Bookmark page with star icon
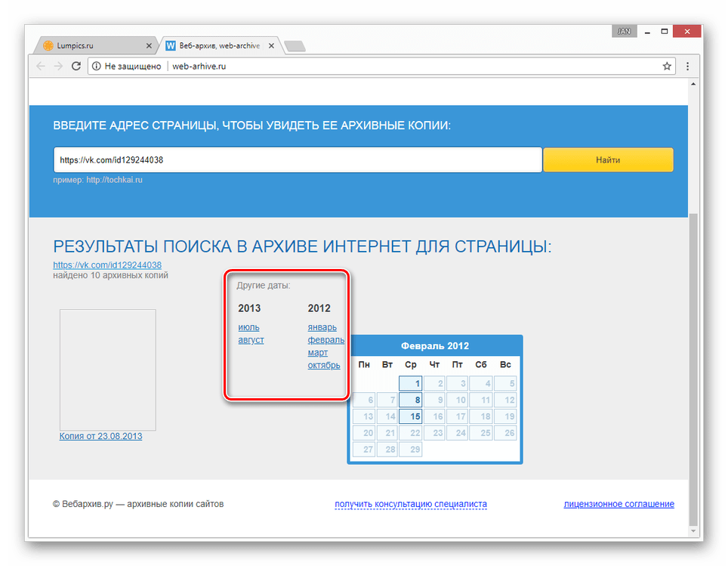The height and width of the screenshot is (566, 728). [x=667, y=66]
